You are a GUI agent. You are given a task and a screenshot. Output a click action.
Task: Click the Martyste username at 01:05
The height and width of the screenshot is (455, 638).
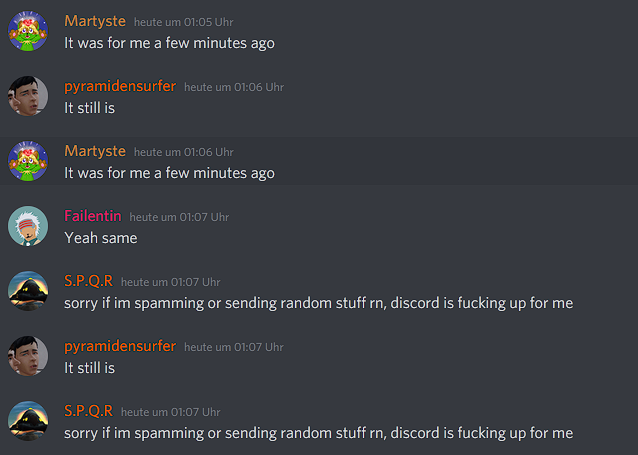[95, 21]
